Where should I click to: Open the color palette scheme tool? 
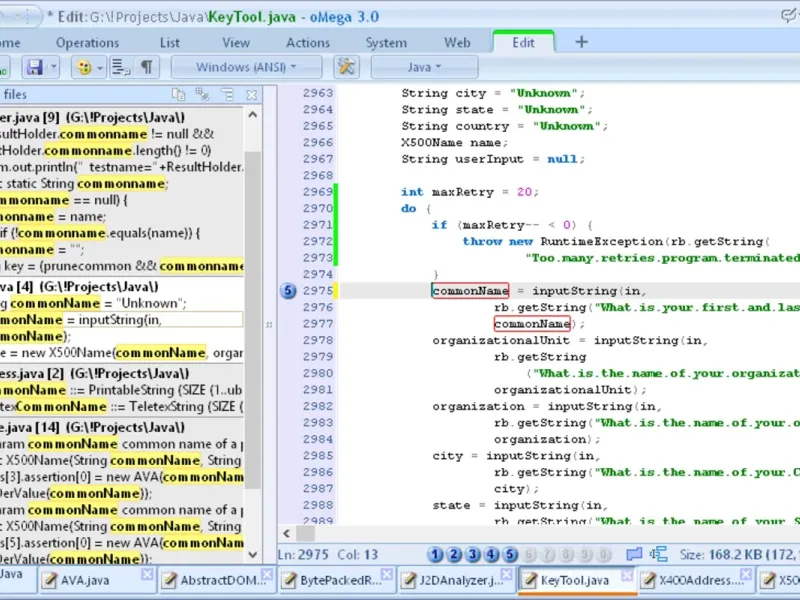coord(84,67)
